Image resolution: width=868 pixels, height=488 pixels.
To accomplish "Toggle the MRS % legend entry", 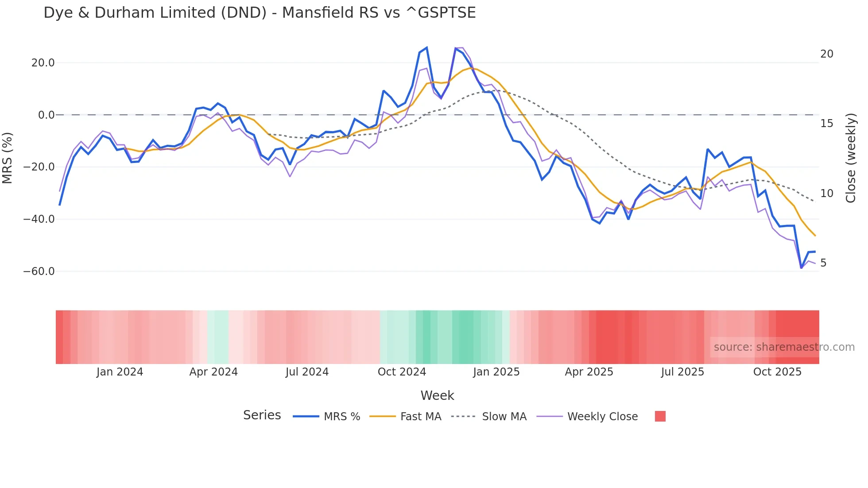I will click(341, 417).
